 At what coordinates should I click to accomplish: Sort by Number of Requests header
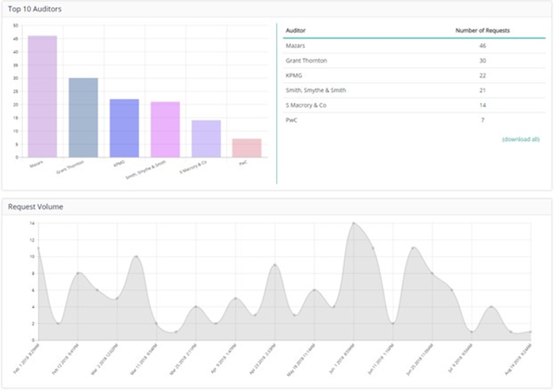click(482, 31)
